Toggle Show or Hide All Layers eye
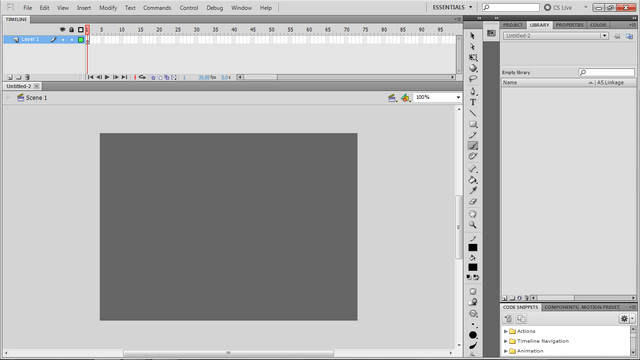 62,29
